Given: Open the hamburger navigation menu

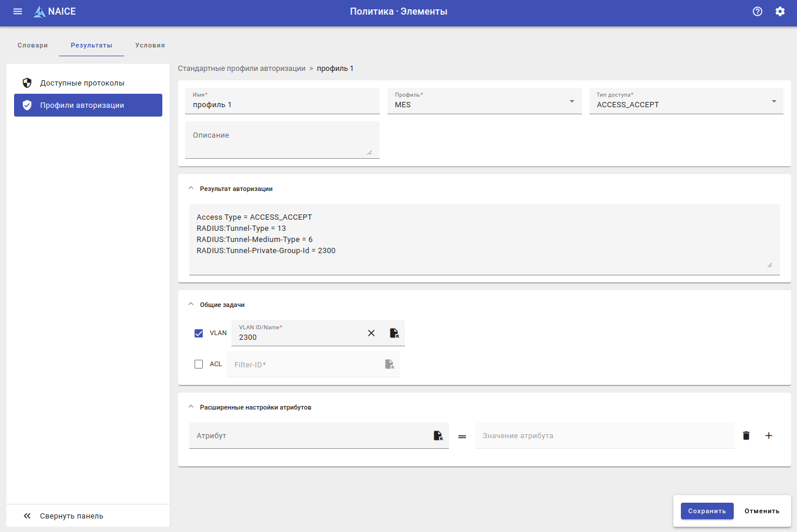Looking at the screenshot, I should click(x=18, y=12).
